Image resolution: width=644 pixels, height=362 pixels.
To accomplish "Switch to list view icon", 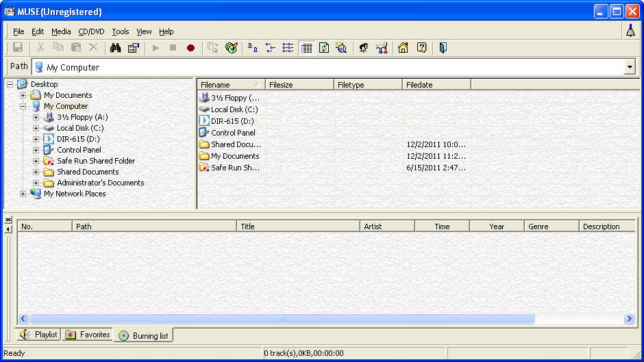I will (288, 48).
